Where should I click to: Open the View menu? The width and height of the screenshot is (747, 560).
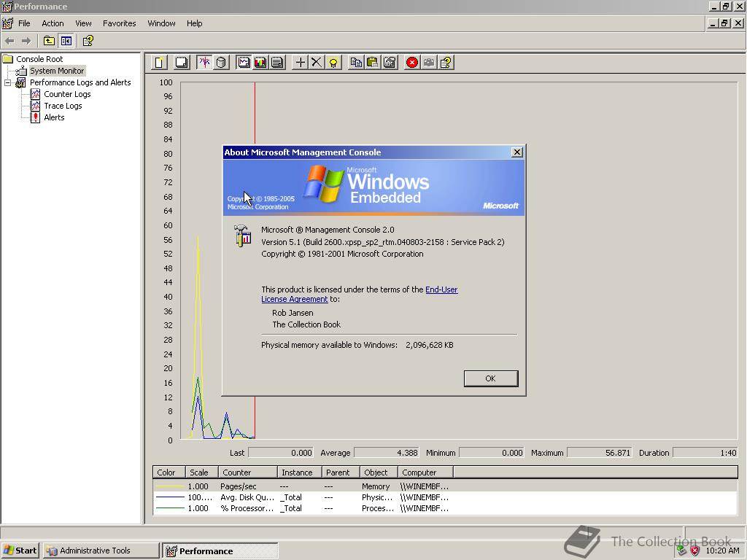click(83, 23)
